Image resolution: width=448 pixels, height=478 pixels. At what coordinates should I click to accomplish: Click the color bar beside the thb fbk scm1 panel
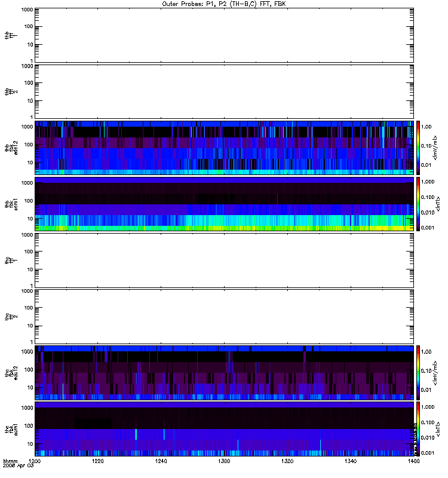click(x=418, y=204)
